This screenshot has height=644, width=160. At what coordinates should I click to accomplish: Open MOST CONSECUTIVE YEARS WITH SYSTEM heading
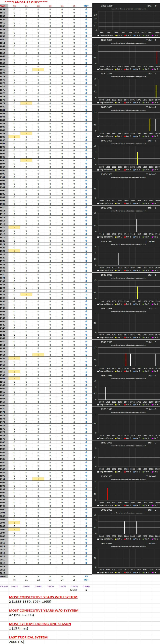[43, 597]
